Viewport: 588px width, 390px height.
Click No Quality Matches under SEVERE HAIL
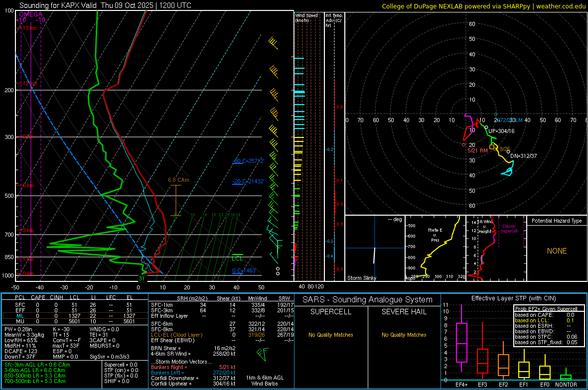[404, 335]
